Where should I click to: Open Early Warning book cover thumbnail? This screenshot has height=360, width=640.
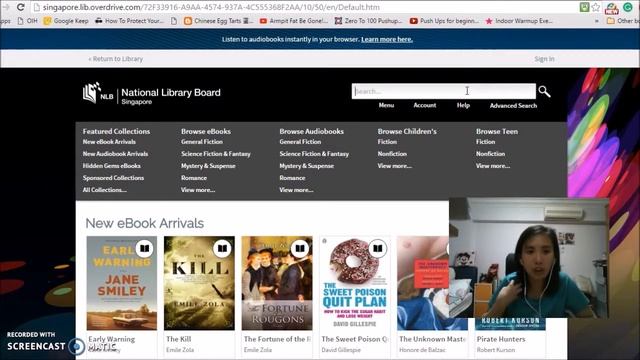[x=122, y=283]
